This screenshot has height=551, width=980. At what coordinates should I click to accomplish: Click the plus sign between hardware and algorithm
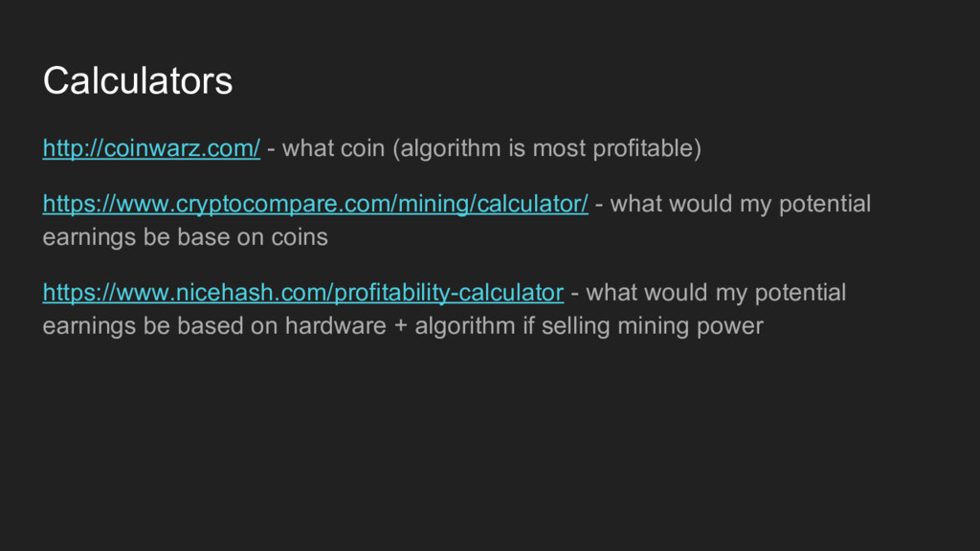click(x=401, y=327)
